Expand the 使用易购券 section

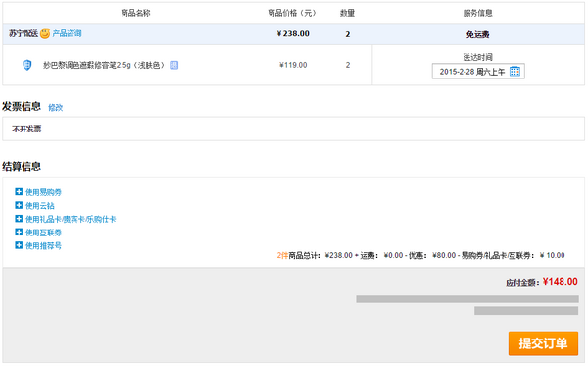[x=43, y=192]
